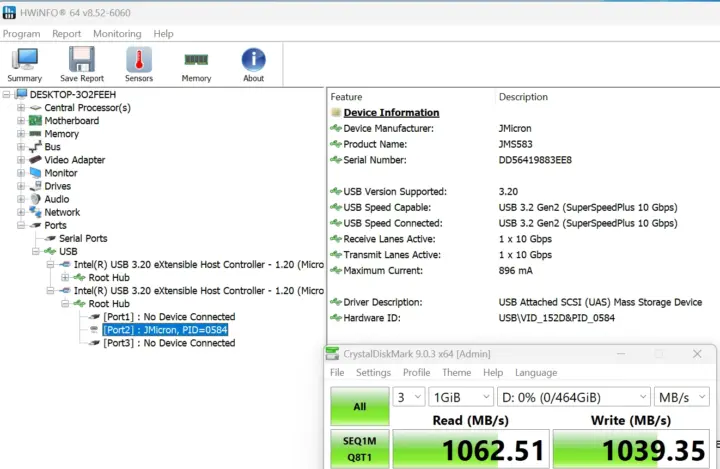Click the Device Information heading link

(x=391, y=113)
